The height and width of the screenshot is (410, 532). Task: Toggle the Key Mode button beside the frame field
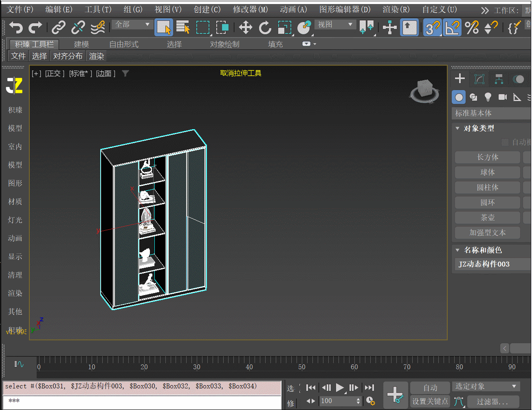tap(311, 401)
